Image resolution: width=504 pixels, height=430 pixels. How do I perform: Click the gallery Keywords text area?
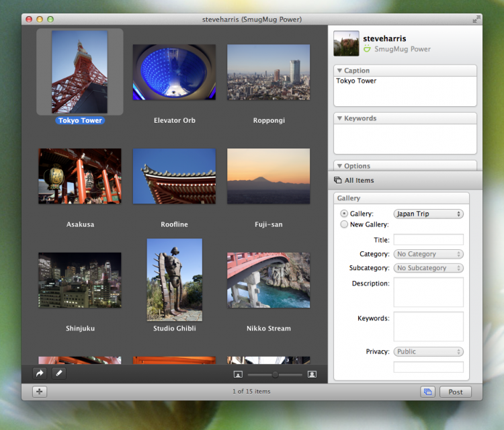click(x=429, y=327)
